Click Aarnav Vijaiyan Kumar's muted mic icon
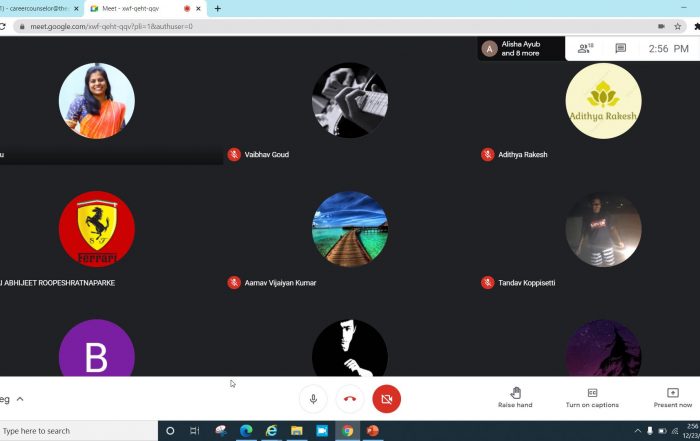 (234, 283)
